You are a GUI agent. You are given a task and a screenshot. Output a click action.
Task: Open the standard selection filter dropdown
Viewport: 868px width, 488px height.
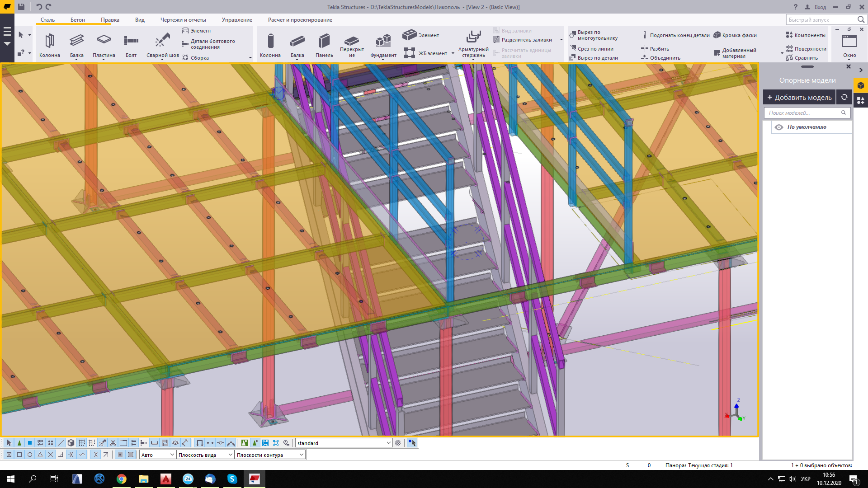point(388,443)
